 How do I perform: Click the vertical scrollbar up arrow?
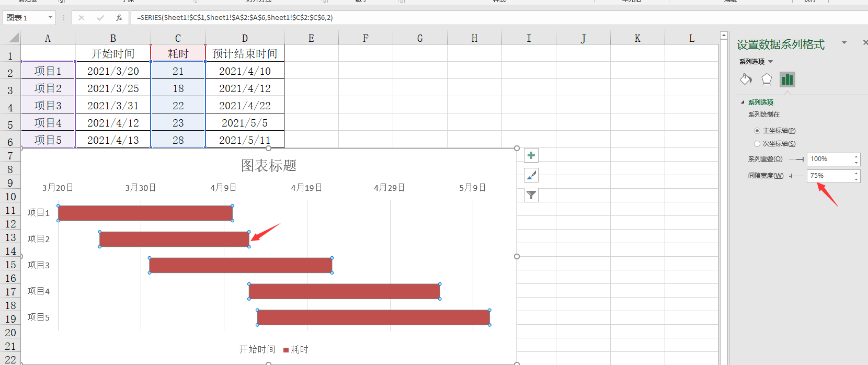coord(724,36)
